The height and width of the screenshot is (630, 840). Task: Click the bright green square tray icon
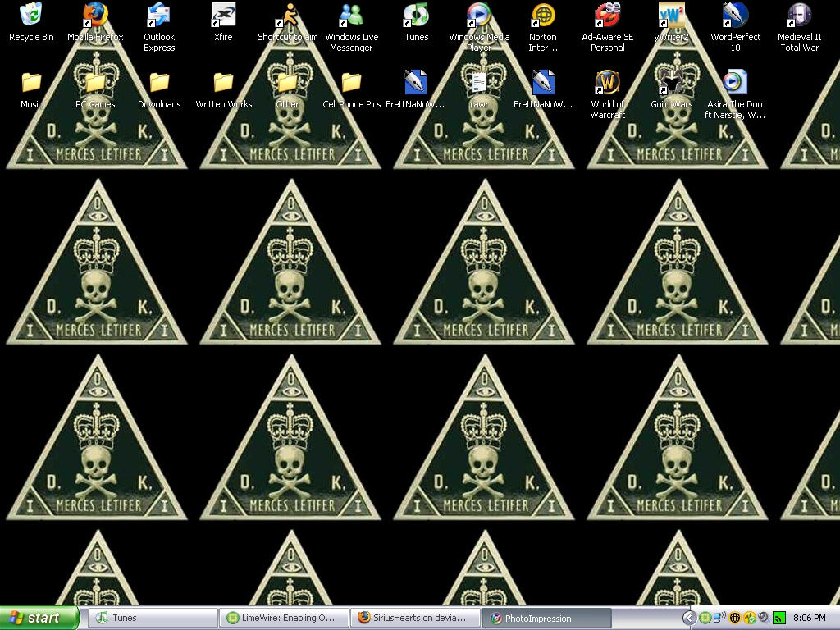click(x=779, y=619)
